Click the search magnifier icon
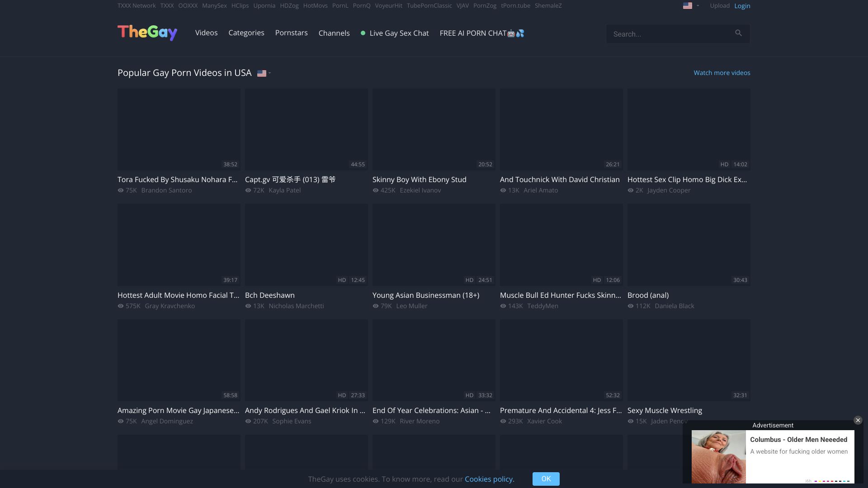 click(x=738, y=33)
